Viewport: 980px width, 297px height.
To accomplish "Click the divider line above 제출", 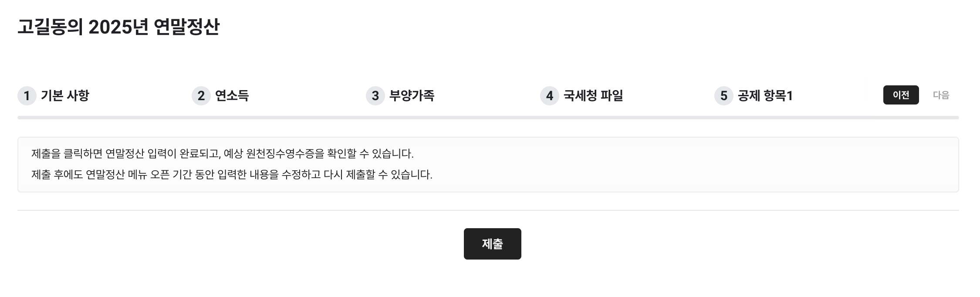I will click(x=488, y=210).
